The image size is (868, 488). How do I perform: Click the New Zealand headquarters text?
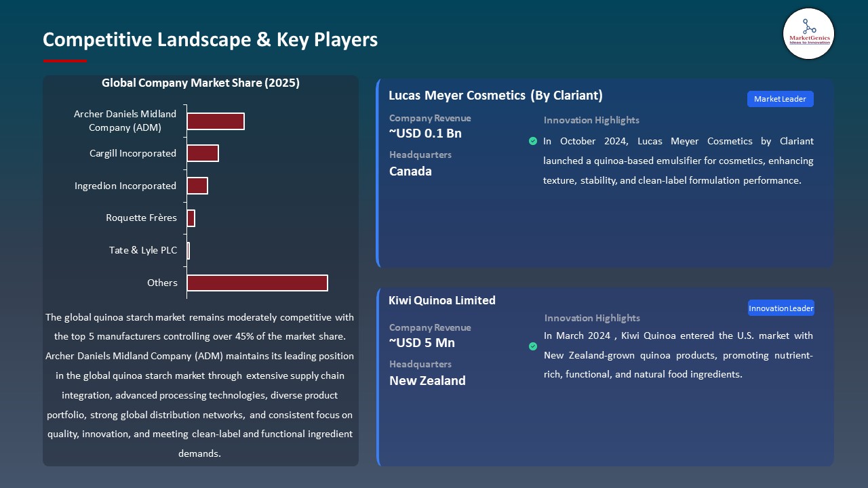tap(427, 381)
